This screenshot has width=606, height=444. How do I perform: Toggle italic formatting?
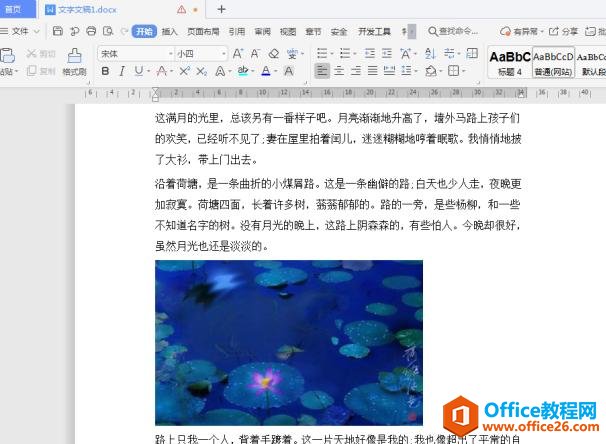[122, 71]
